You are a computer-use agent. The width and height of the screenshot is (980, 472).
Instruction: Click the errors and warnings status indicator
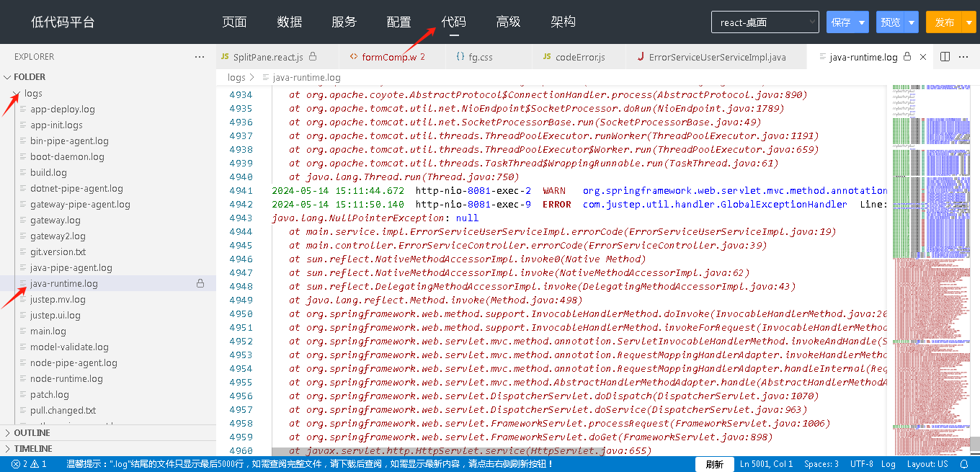pyautogui.click(x=29, y=464)
